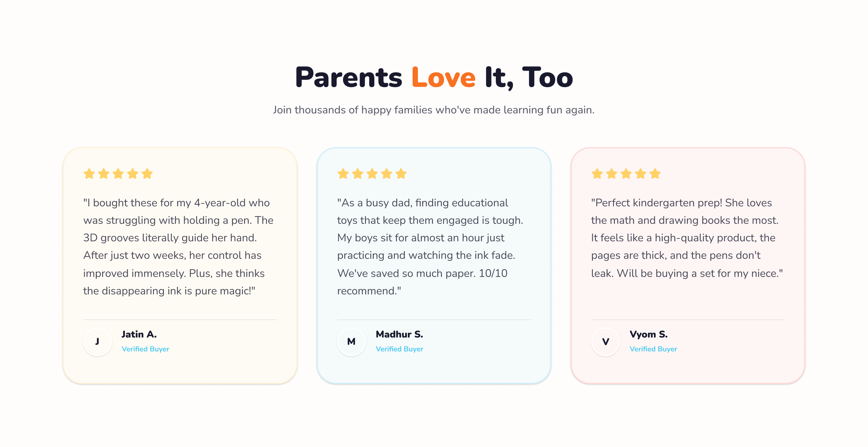Click the busy dad review text
The width and height of the screenshot is (868, 447).
click(x=430, y=246)
